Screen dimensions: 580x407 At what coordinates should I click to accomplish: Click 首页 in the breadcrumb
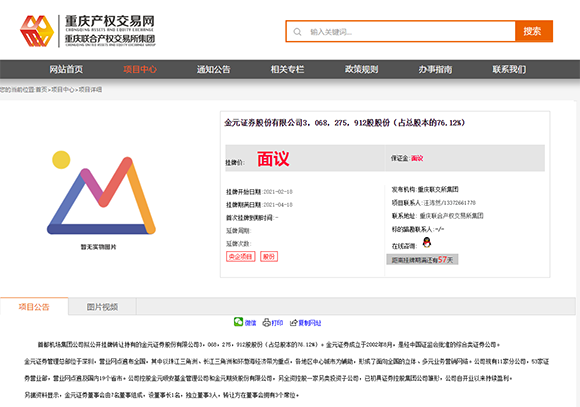click(x=41, y=90)
